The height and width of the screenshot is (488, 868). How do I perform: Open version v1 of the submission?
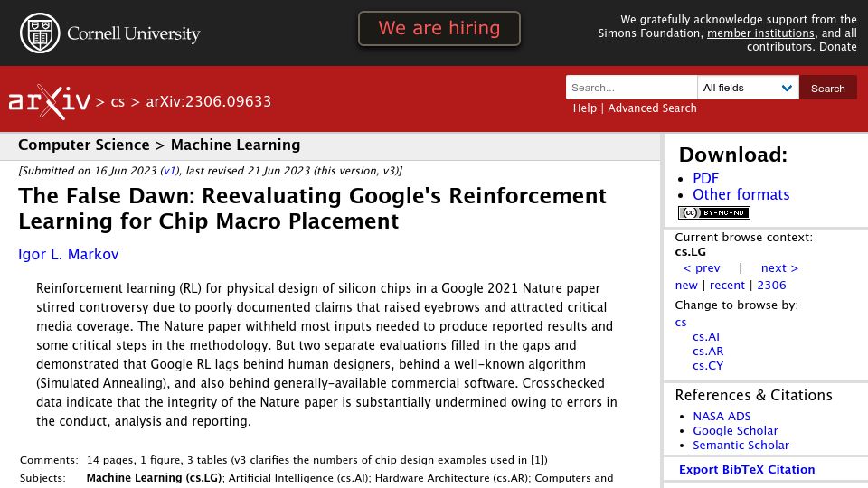(169, 171)
